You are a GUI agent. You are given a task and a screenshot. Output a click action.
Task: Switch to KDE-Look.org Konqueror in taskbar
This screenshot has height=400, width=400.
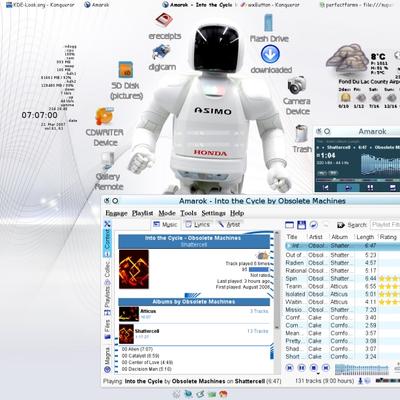[41, 5]
